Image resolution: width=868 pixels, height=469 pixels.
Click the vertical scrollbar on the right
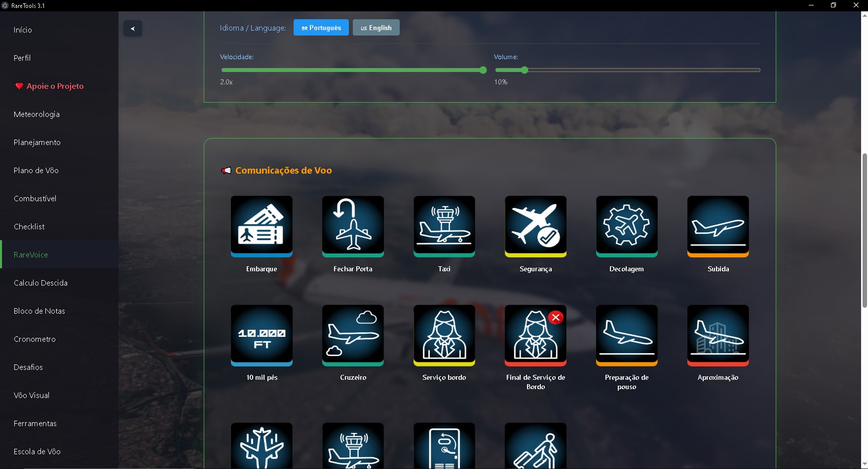864,231
